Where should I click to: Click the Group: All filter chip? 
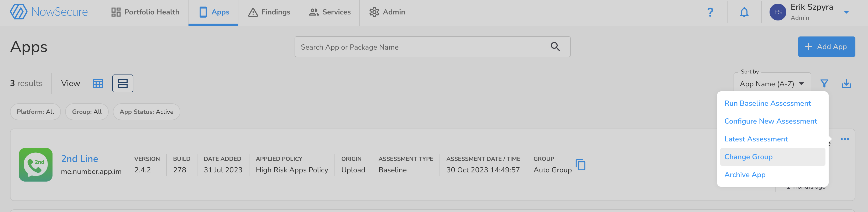pos(87,112)
